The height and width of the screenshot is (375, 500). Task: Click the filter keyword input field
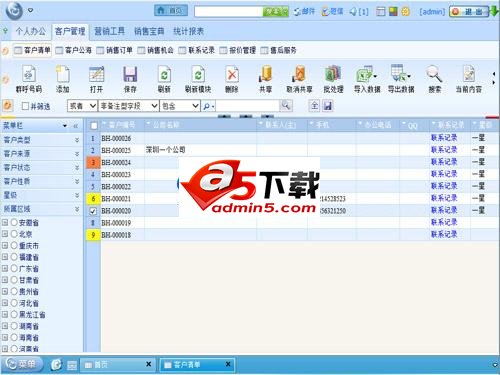[x=248, y=106]
